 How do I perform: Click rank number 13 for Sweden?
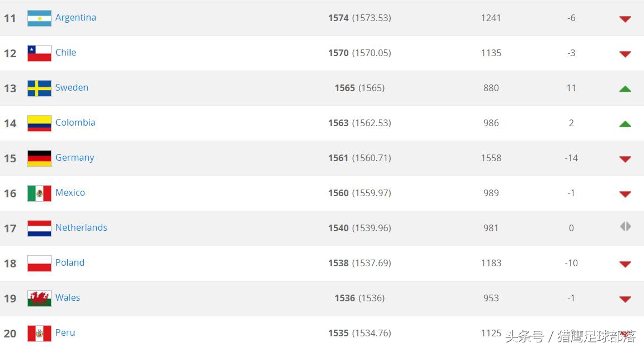[10, 88]
